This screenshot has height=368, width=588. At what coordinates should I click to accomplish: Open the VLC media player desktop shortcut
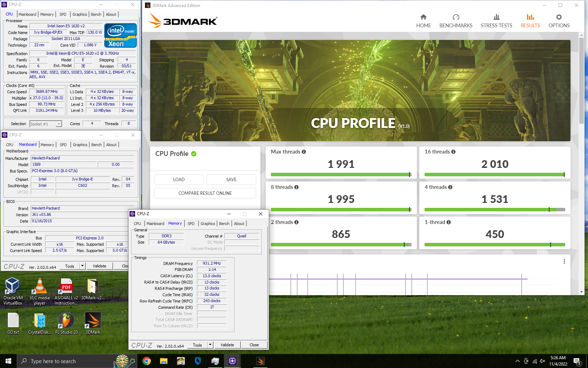pyautogui.click(x=40, y=291)
